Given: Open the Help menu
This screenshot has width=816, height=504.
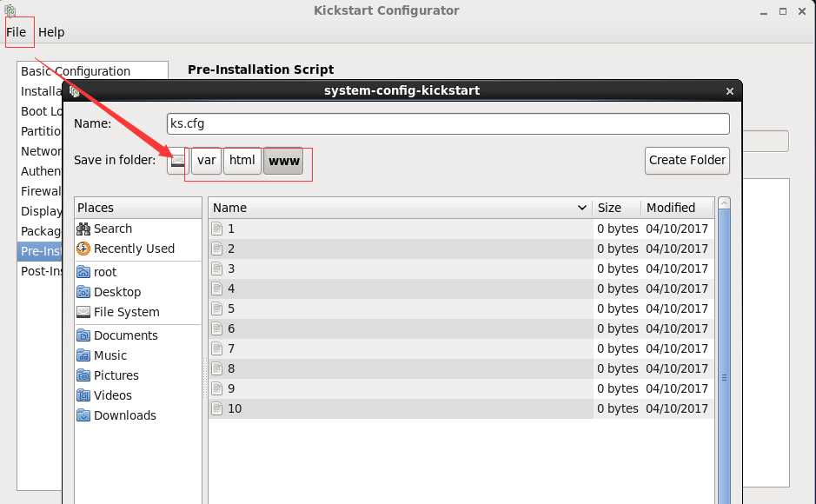Looking at the screenshot, I should pos(51,32).
